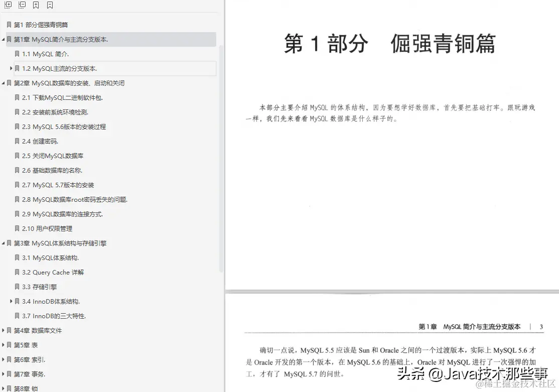559x392 pixels.
Task: Expand the 第7章 事务 node
Action: (3, 374)
